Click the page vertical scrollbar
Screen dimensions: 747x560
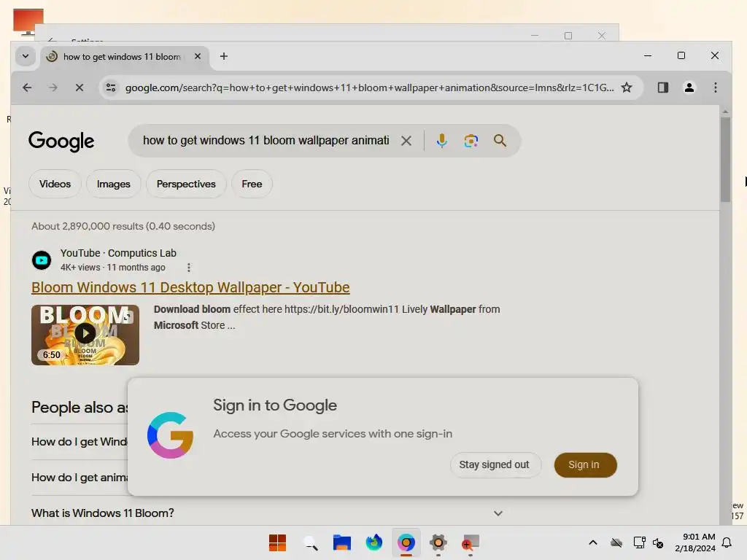pos(725,160)
